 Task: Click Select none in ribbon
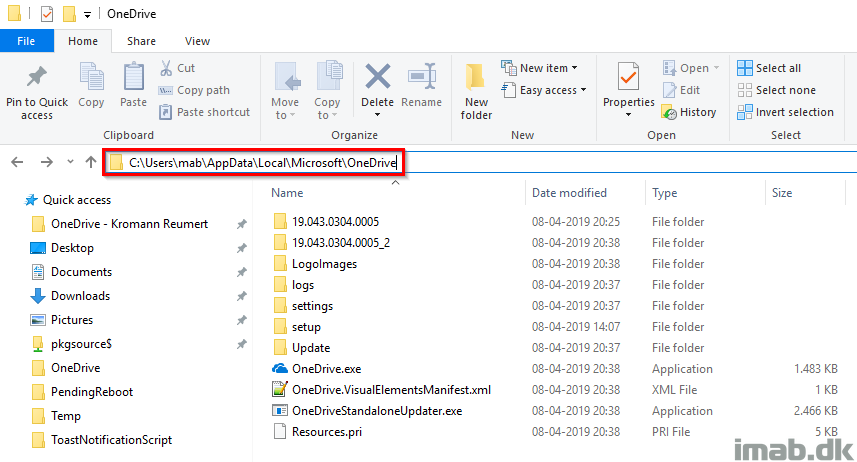click(x=776, y=90)
